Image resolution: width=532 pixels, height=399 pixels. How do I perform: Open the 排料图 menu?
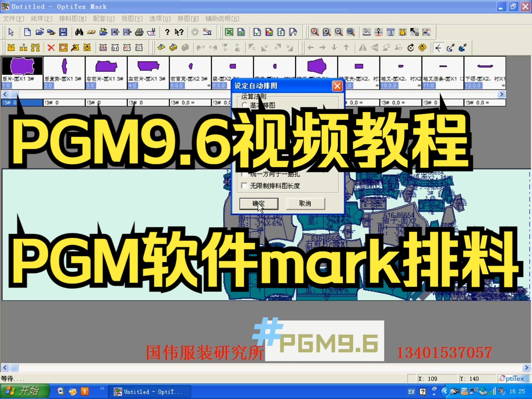pos(73,18)
